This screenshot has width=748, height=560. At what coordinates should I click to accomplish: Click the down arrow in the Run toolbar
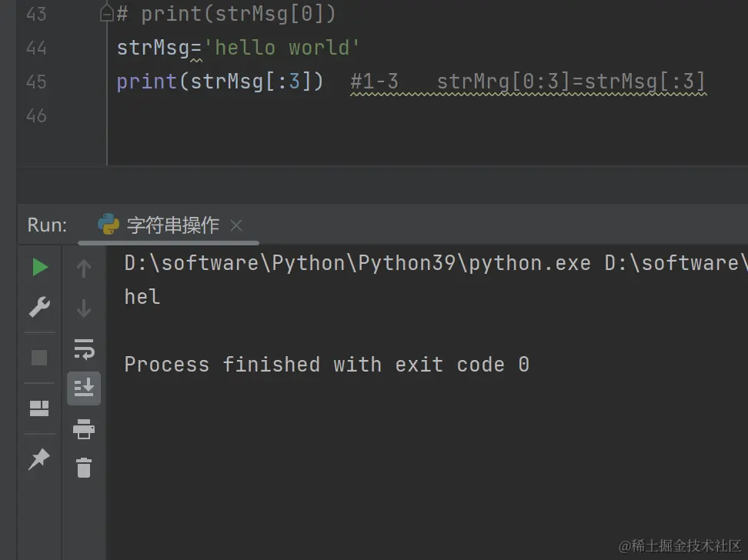(x=84, y=308)
